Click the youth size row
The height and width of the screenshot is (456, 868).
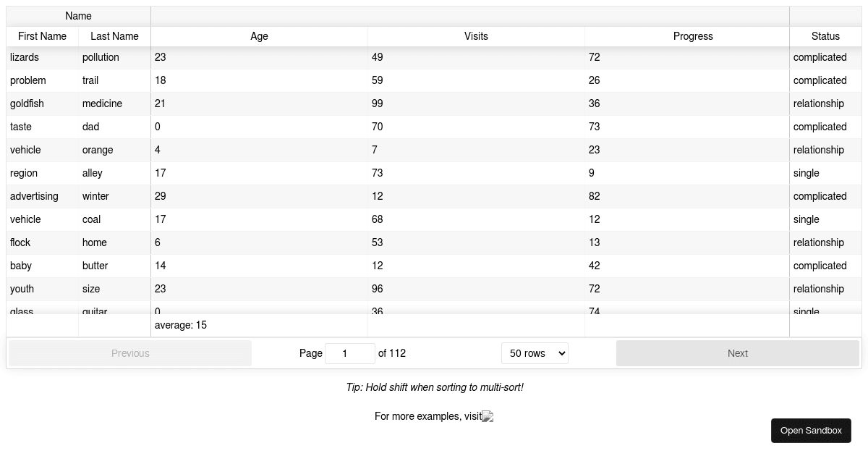pos(434,289)
